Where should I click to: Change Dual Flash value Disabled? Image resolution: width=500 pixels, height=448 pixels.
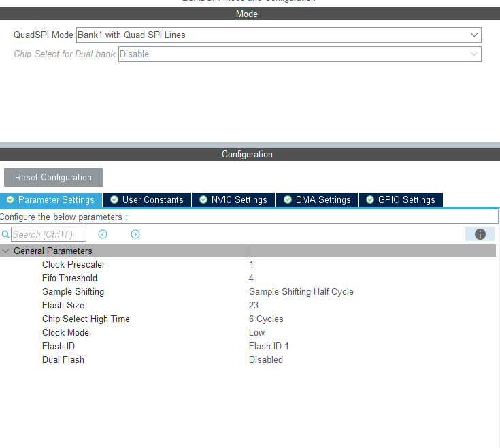coord(266,360)
